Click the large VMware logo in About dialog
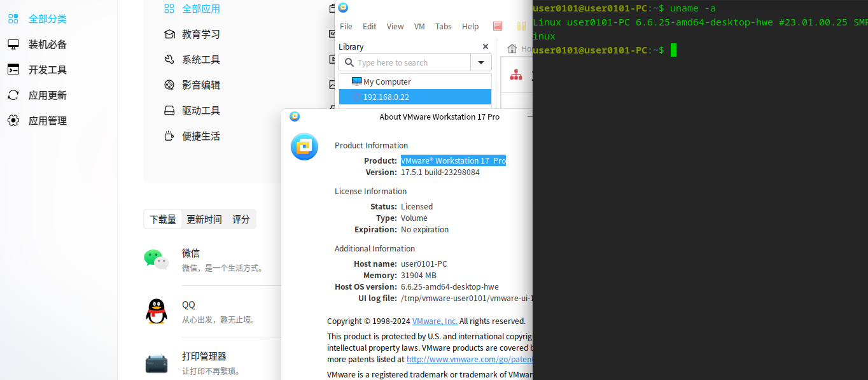This screenshot has width=868, height=380. (x=305, y=147)
